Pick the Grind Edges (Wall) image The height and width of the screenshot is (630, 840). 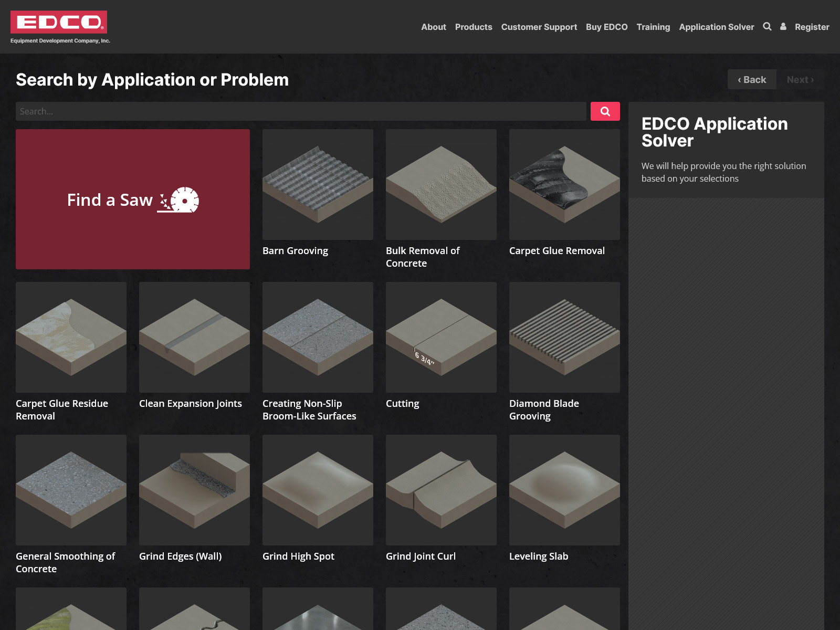tap(194, 490)
